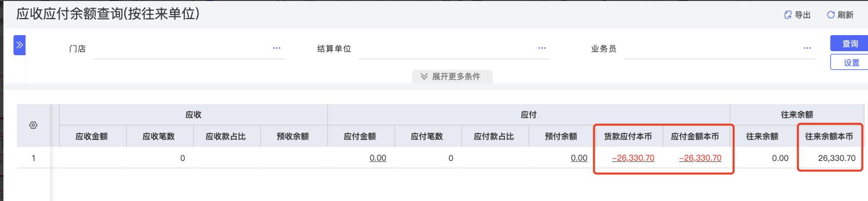Open the 应付金额 value link 0.00
868x201 pixels.
pos(378,158)
